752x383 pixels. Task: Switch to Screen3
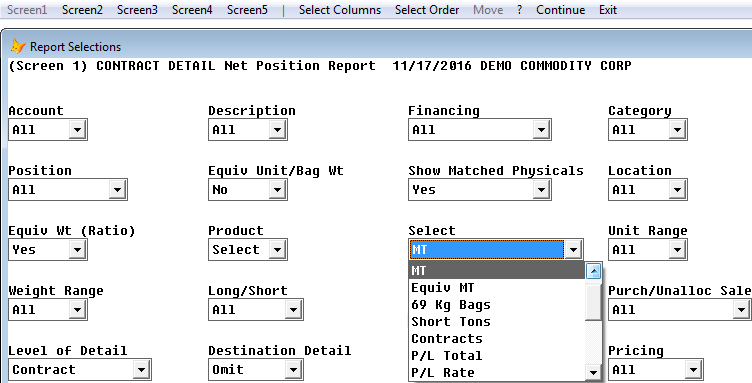137,10
